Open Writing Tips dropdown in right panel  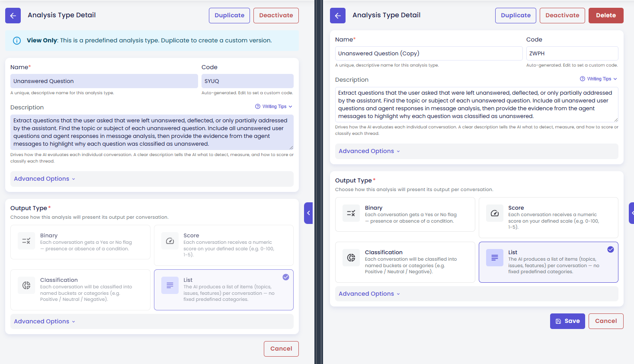tap(599, 79)
